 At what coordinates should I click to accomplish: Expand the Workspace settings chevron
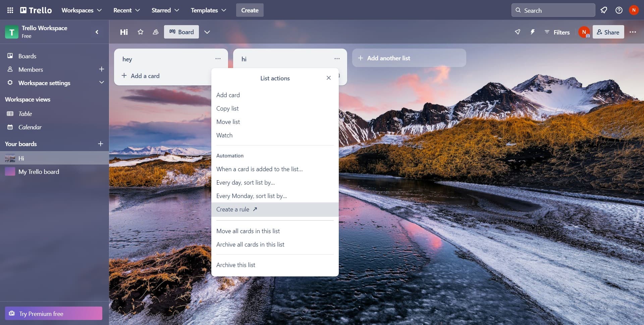click(x=102, y=82)
